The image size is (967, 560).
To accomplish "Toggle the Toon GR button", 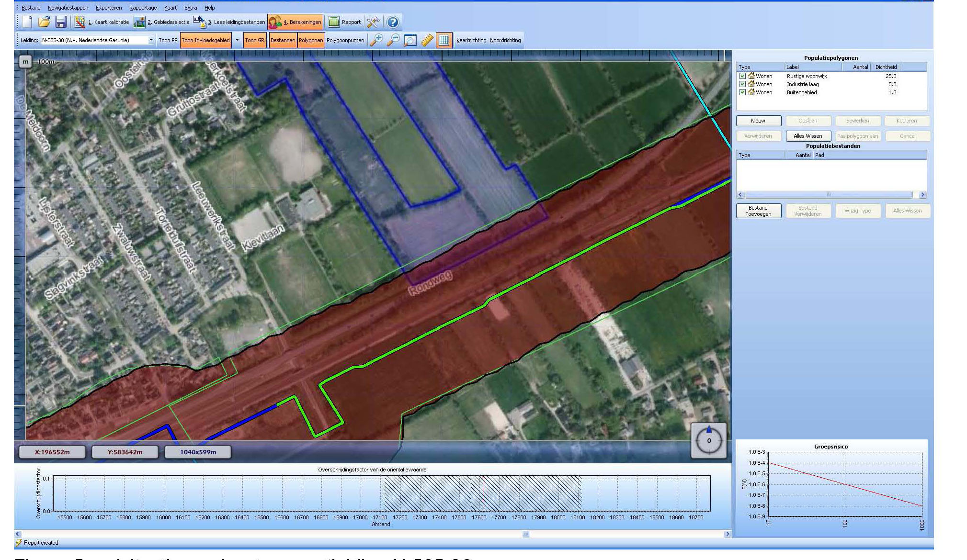I will pyautogui.click(x=254, y=40).
